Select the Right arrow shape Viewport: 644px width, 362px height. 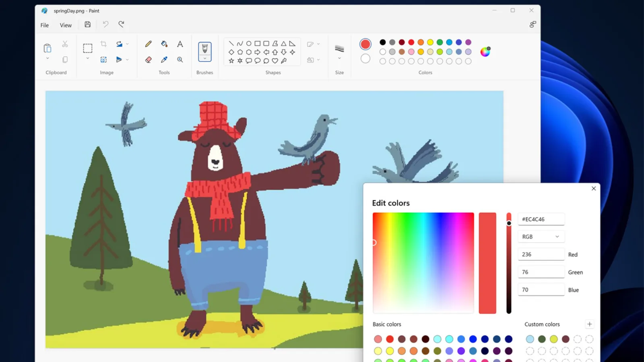(x=258, y=52)
